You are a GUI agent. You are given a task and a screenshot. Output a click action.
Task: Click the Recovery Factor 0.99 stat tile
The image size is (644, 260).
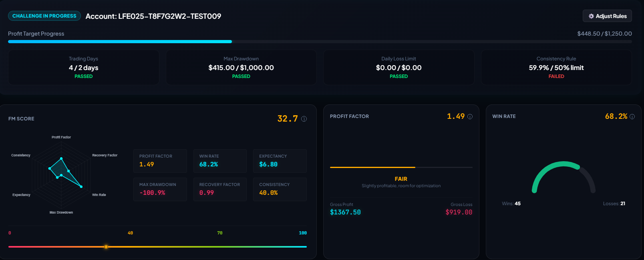coord(220,189)
